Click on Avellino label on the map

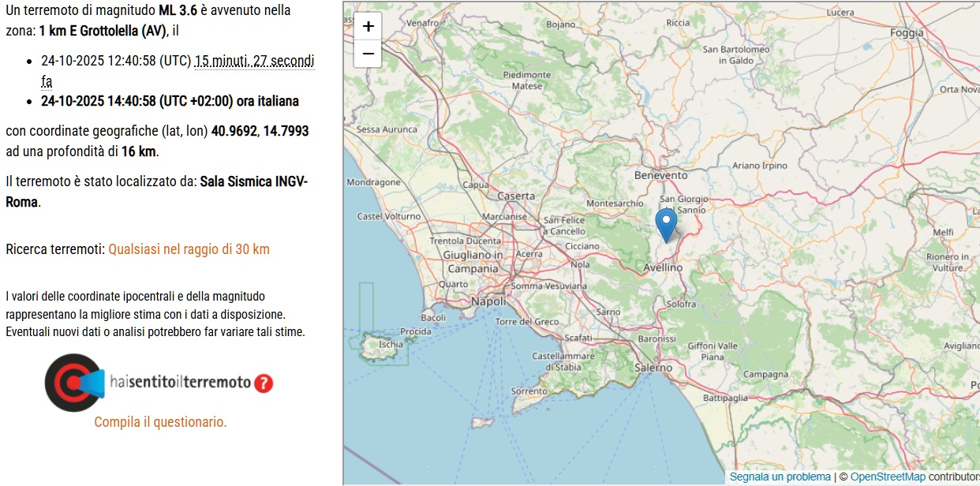(662, 267)
